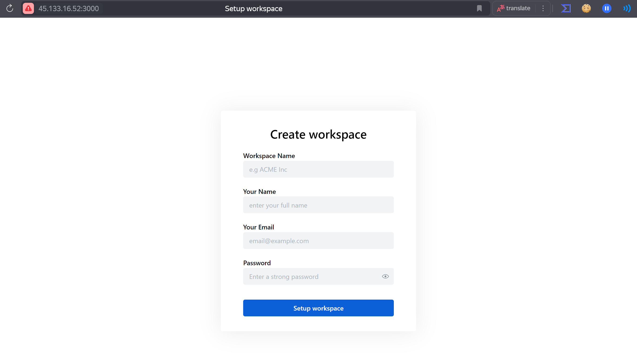Access the Setup workspace page title

[253, 8]
